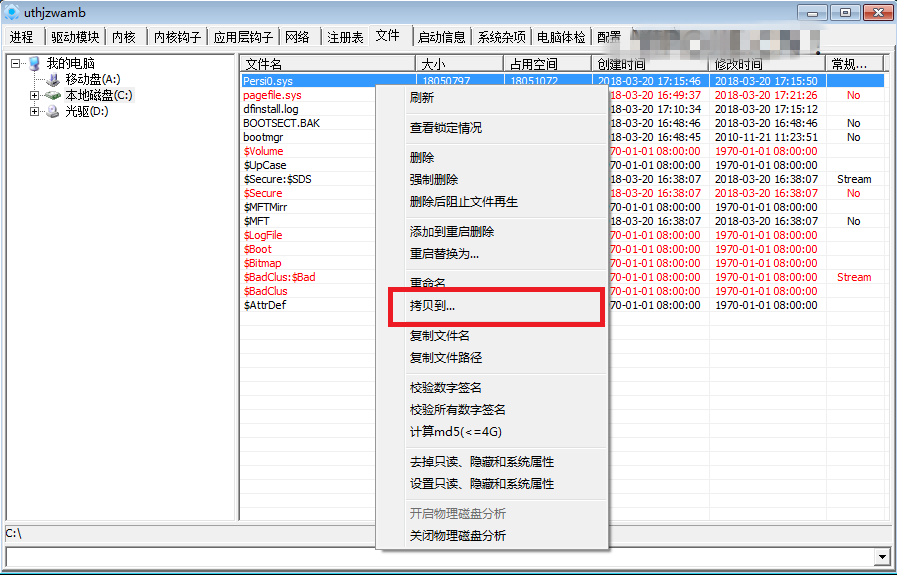Image resolution: width=897 pixels, height=575 pixels.
Task: Choose 去掉只读、隐藏和系统属性 entry
Action: click(492, 462)
